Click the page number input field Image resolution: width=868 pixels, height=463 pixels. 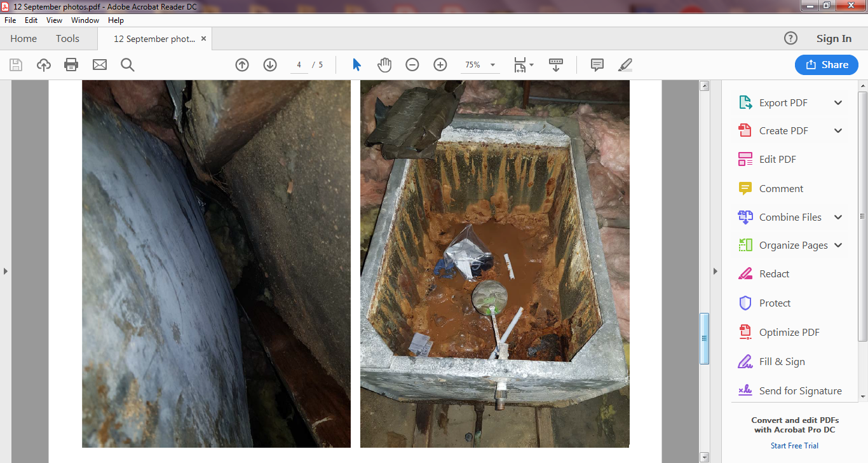click(299, 65)
